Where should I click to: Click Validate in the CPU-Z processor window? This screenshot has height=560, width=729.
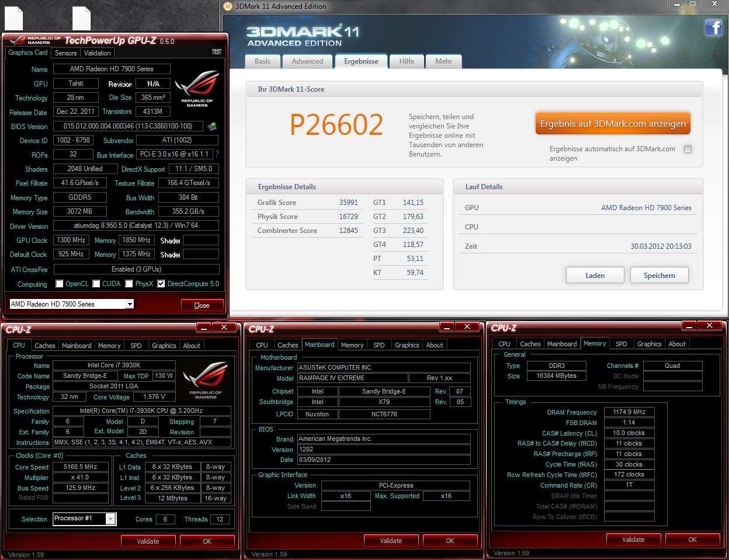148,541
